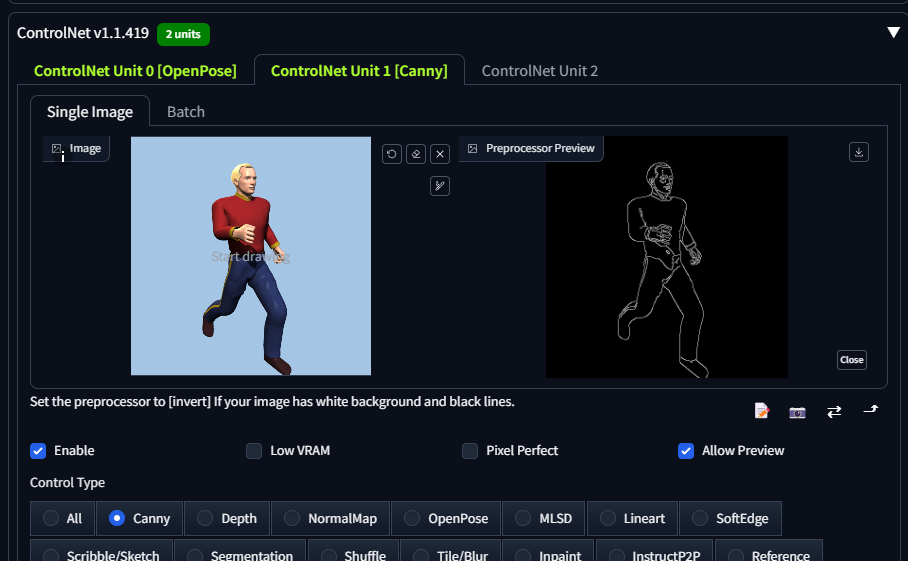Screen dimensions: 908x561
Task: Download the preprocessor preview image
Action: click(x=859, y=152)
